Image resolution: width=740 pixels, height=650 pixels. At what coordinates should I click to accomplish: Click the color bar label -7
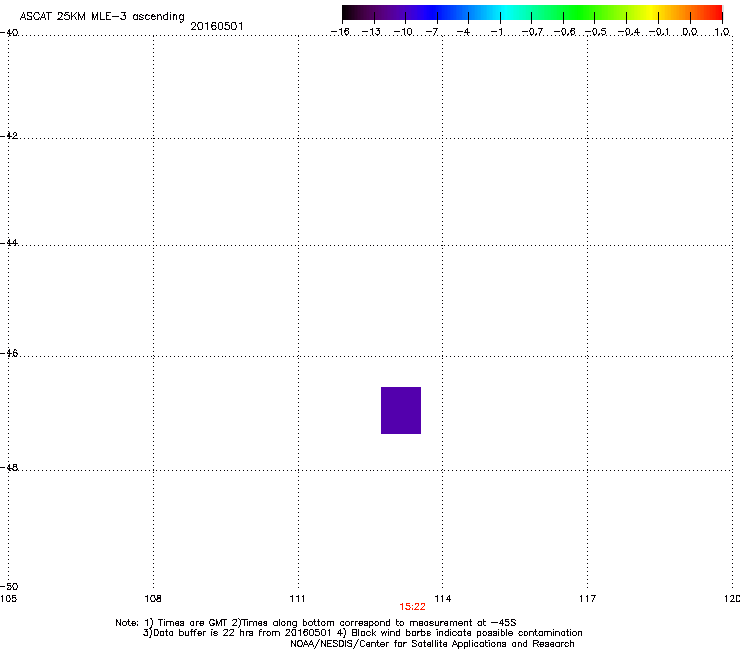tap(432, 32)
